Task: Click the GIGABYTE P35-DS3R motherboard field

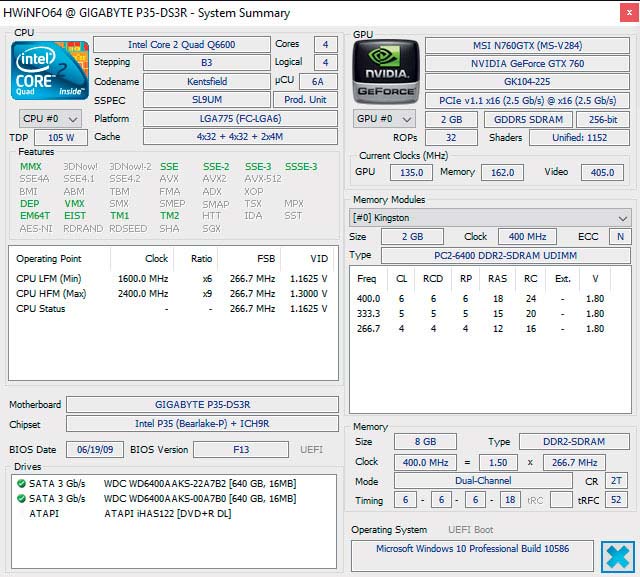Action: (202, 404)
